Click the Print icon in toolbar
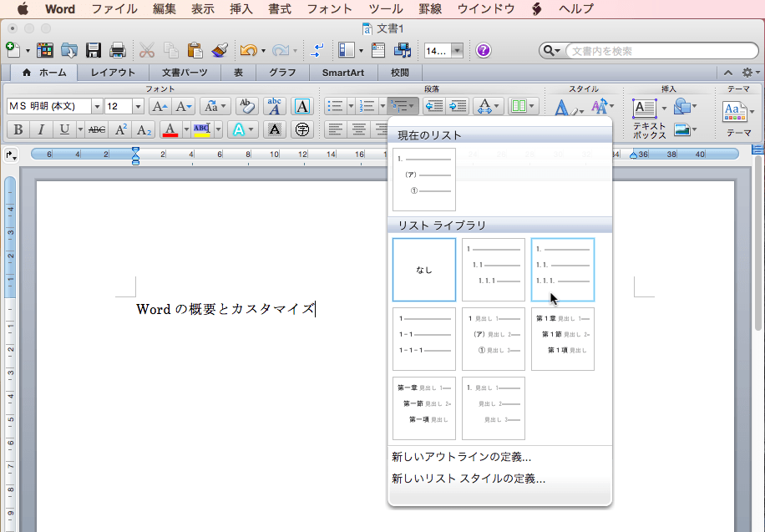Screen dimensions: 765x532 coord(117,50)
